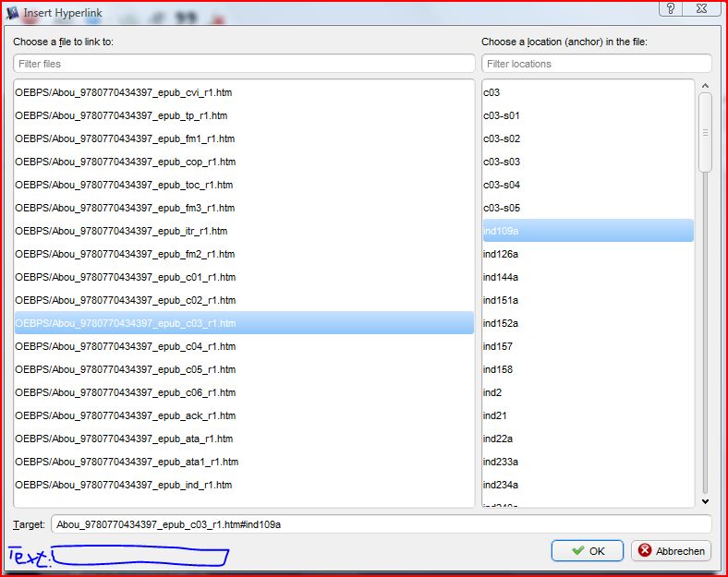Screen dimensions: 728x577
Task: Focus the Filter files input
Action: coord(244,64)
